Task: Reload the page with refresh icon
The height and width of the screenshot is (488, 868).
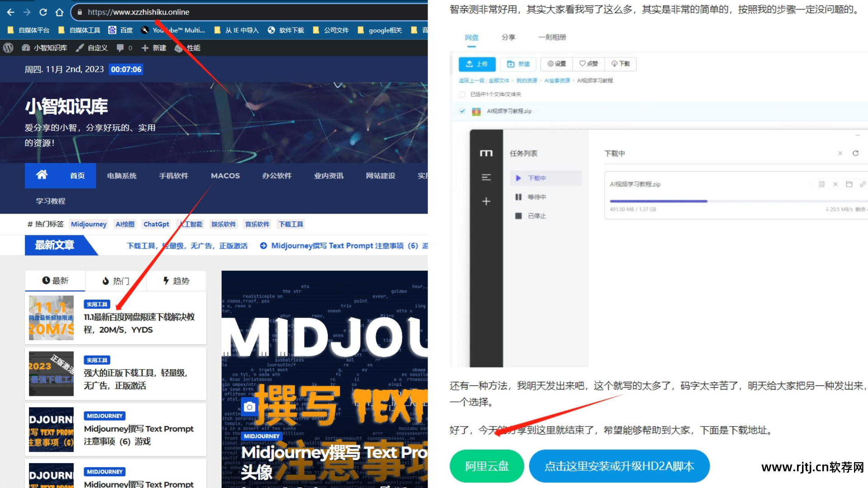Action: coord(43,12)
